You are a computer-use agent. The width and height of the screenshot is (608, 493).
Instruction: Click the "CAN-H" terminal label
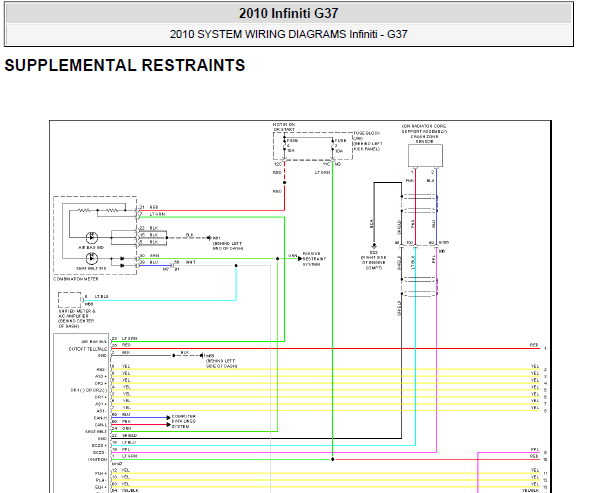tap(100, 418)
